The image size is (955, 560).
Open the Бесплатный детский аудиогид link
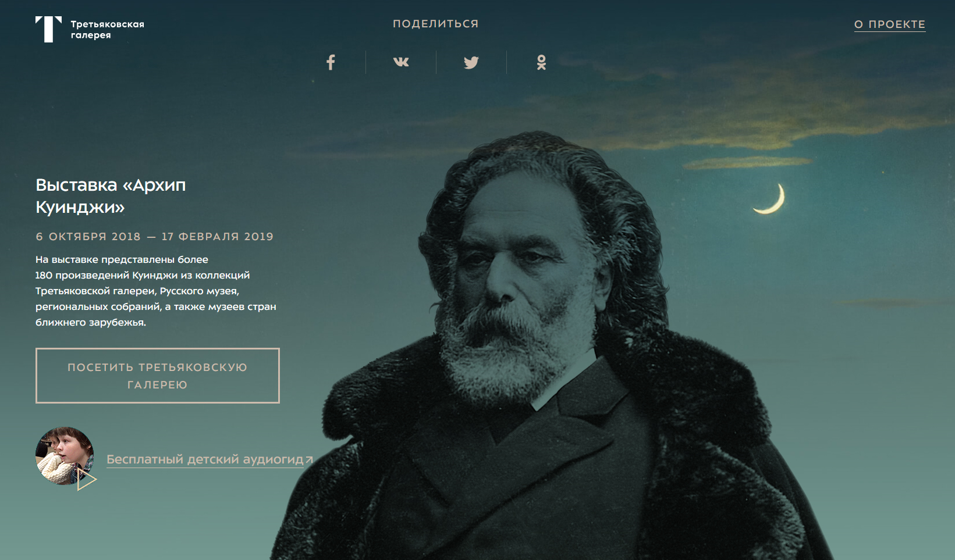coord(205,459)
